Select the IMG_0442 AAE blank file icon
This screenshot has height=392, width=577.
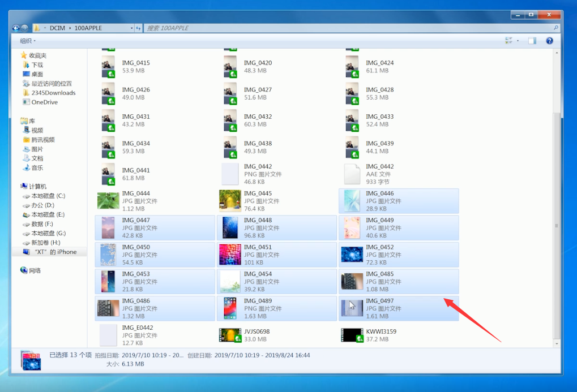point(352,174)
